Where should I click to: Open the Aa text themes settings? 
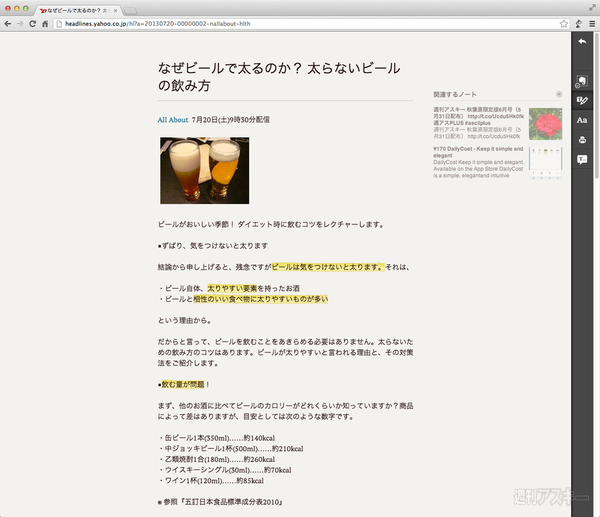[582, 120]
